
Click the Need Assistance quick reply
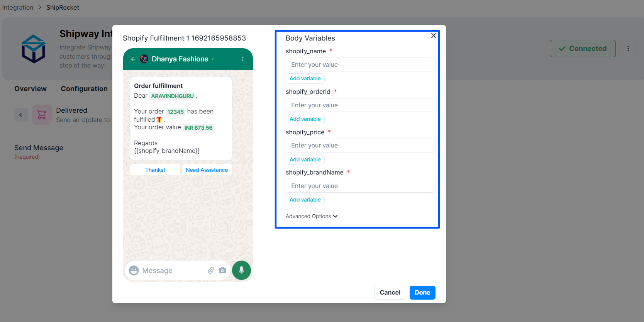[x=207, y=170]
